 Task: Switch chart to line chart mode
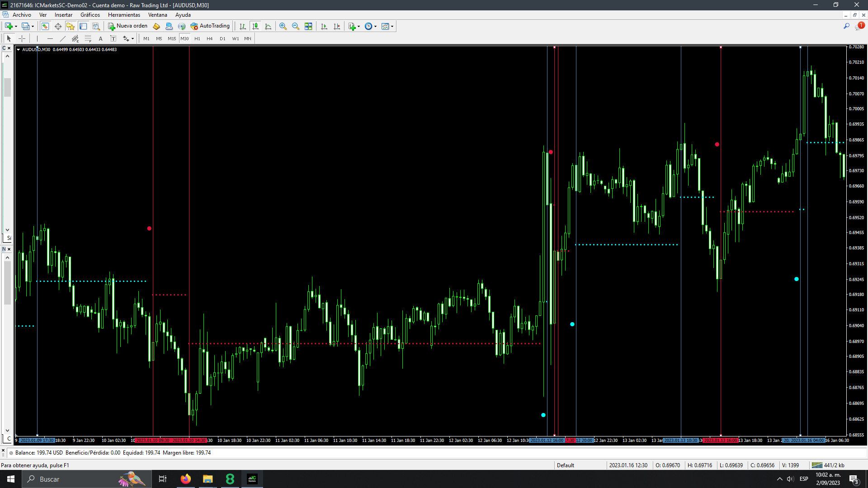[268, 26]
